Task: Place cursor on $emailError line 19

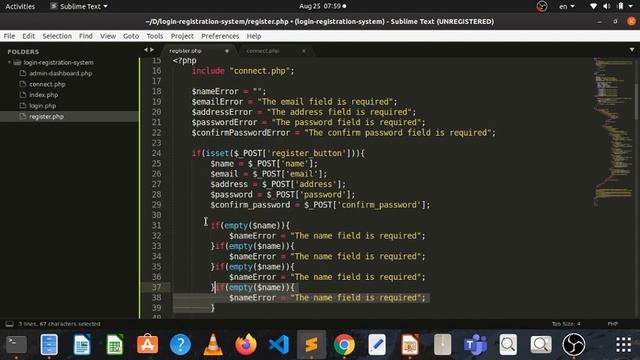Action: [294, 102]
